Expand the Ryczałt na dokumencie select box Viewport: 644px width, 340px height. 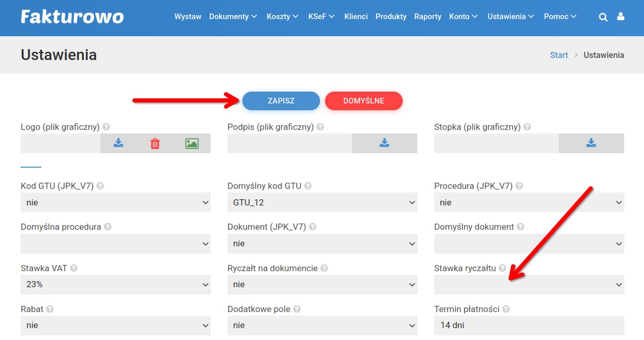click(x=322, y=285)
